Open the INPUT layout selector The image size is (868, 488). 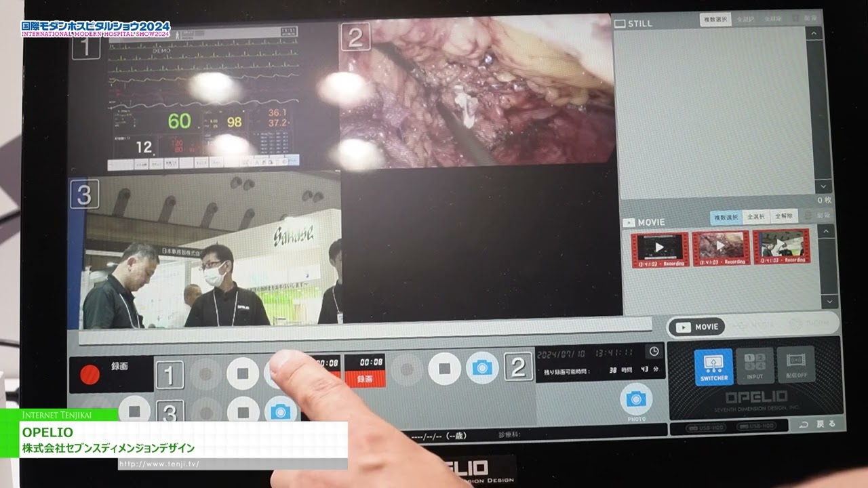point(755,366)
